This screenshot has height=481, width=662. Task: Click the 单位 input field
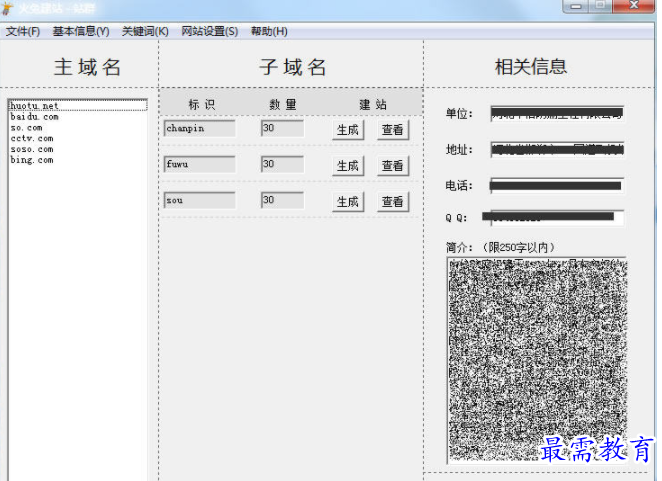tap(557, 114)
